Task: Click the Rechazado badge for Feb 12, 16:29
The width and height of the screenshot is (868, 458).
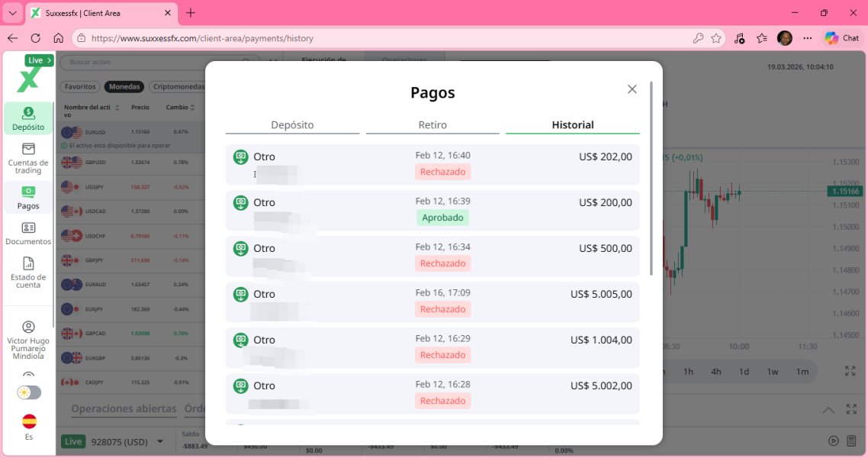Action: 442,355
